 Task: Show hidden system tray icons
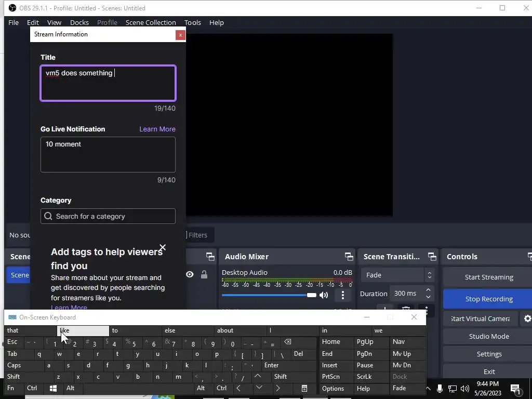[x=428, y=389]
